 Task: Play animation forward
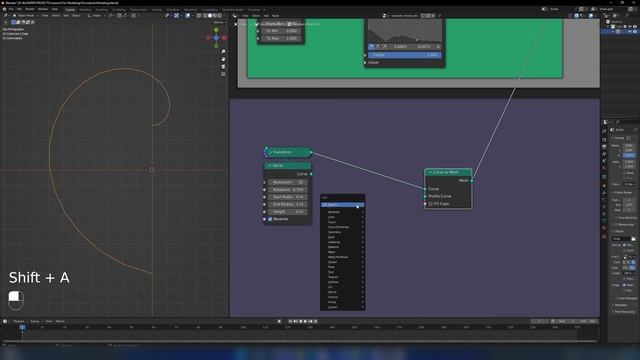click(305, 321)
